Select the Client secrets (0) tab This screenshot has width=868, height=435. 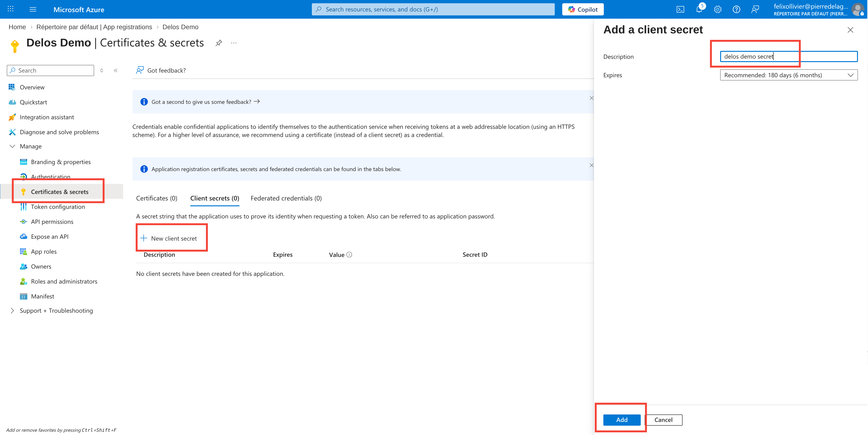pos(215,198)
